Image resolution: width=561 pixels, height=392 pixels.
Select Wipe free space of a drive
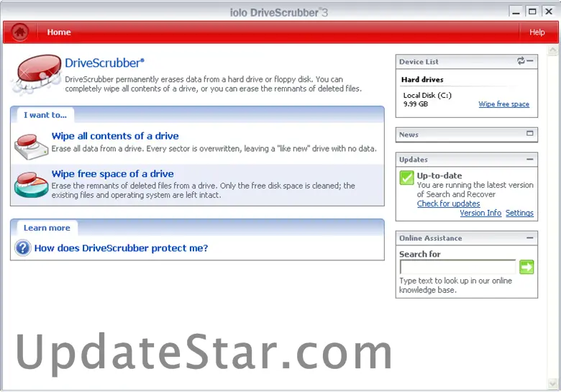pyautogui.click(x=112, y=174)
